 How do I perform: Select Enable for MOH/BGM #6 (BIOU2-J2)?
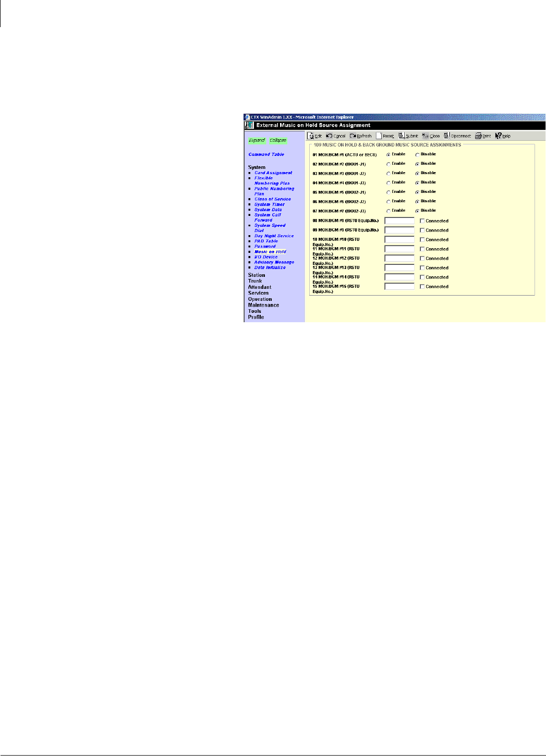(x=389, y=201)
